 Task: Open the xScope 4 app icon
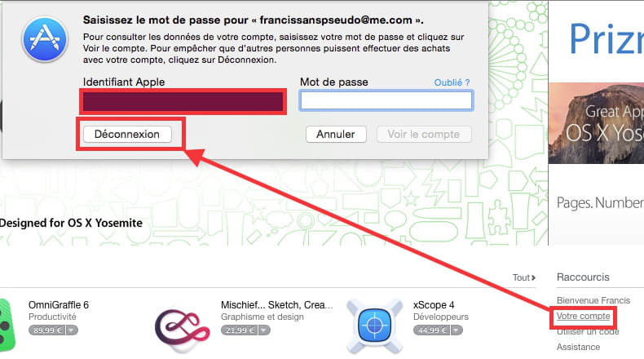[x=374, y=326]
